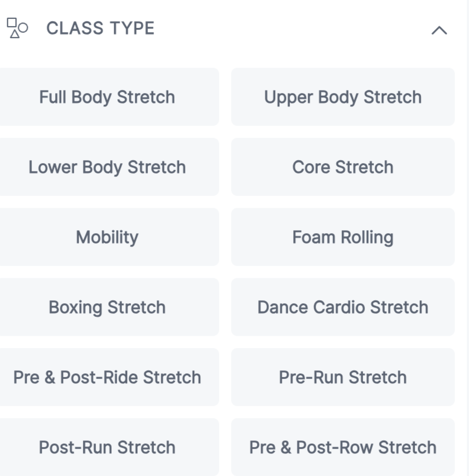
Task: Select the Boxing Stretch option
Action: coord(107,307)
